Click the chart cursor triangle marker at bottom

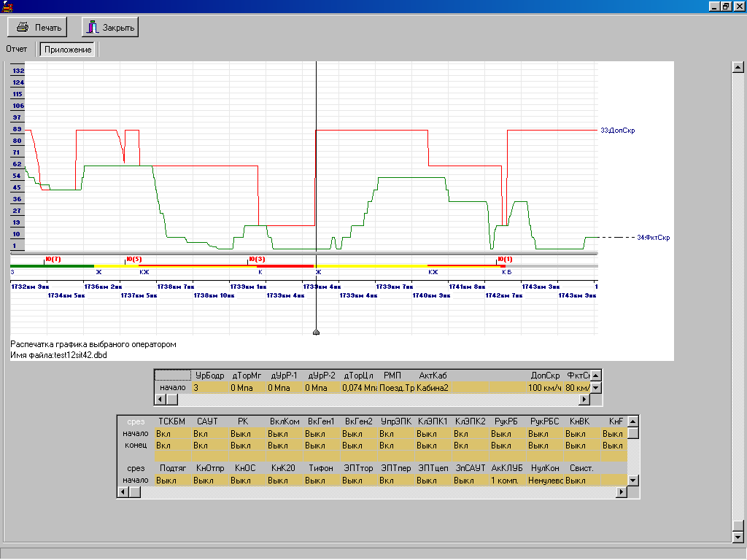pyautogui.click(x=317, y=332)
